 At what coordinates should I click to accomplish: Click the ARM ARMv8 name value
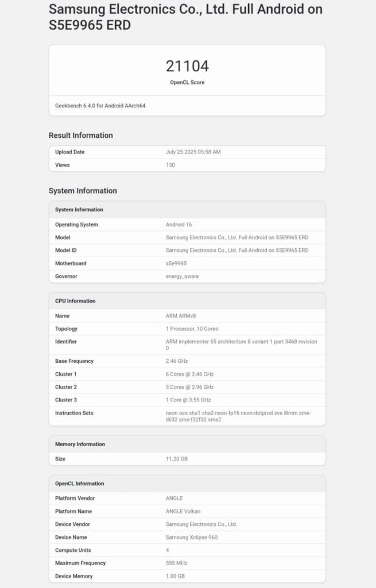tap(181, 316)
